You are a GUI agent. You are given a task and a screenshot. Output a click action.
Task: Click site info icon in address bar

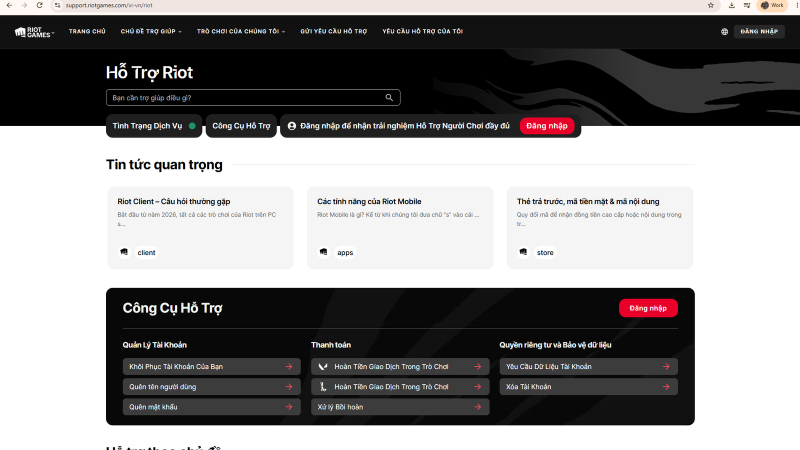[x=58, y=5]
